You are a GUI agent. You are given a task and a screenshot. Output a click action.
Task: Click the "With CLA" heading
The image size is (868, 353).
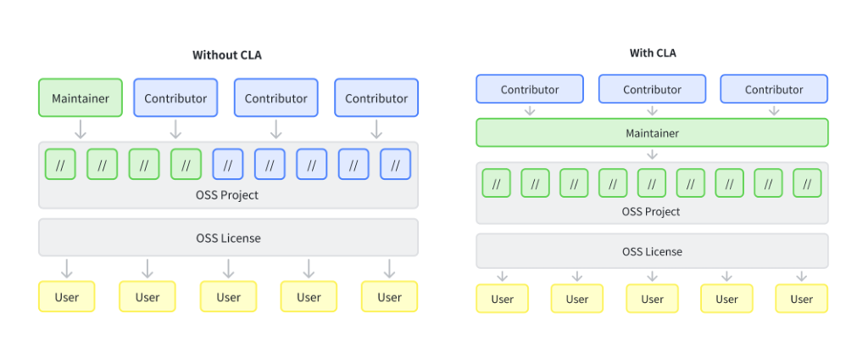(653, 53)
